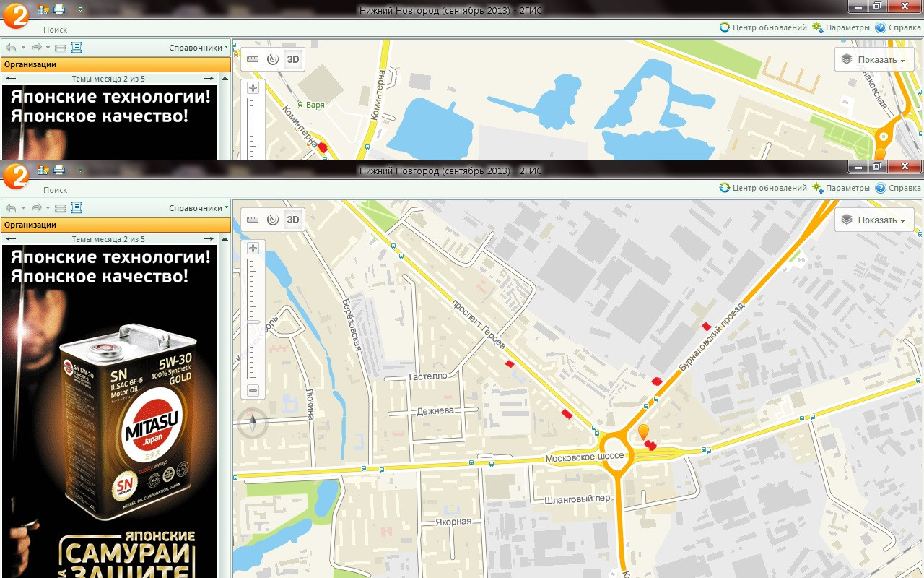Toggle 3D mode on the upper map
The width and height of the screenshot is (924, 578).
tap(292, 59)
